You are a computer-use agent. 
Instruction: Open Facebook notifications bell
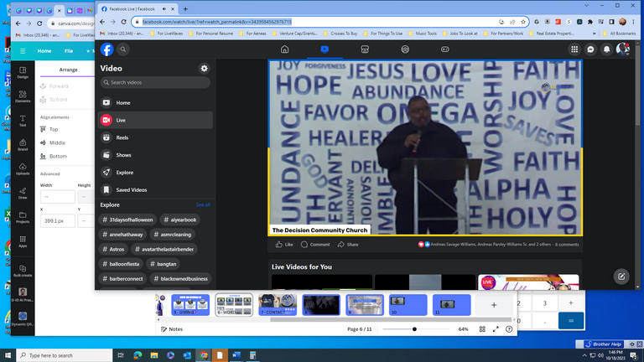pyautogui.click(x=606, y=49)
